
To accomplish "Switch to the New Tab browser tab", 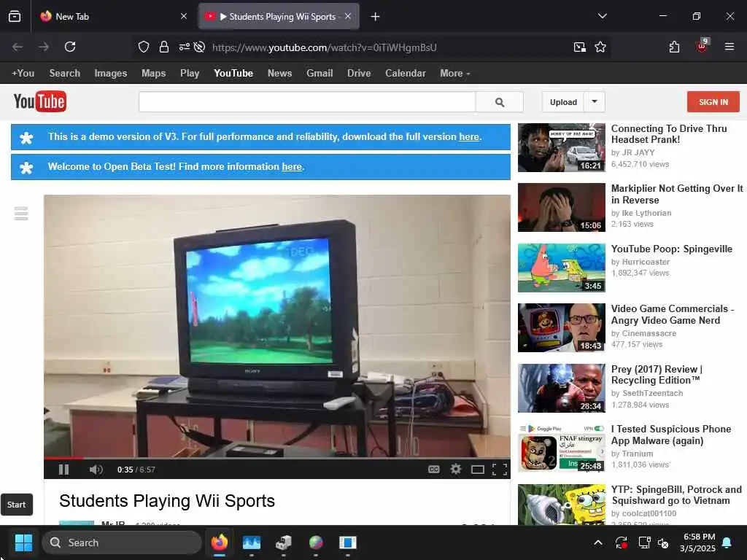I will point(113,17).
